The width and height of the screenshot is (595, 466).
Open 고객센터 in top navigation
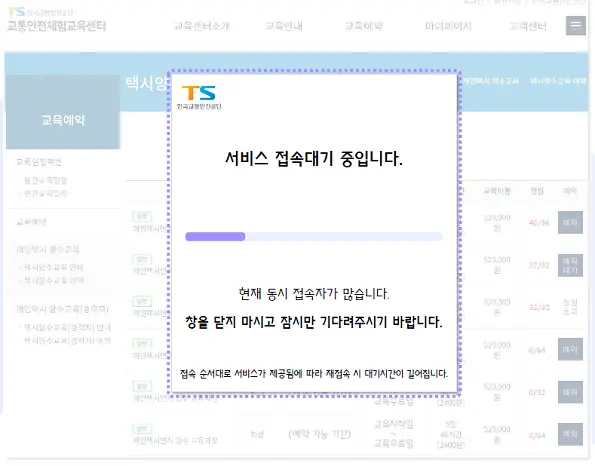528,26
